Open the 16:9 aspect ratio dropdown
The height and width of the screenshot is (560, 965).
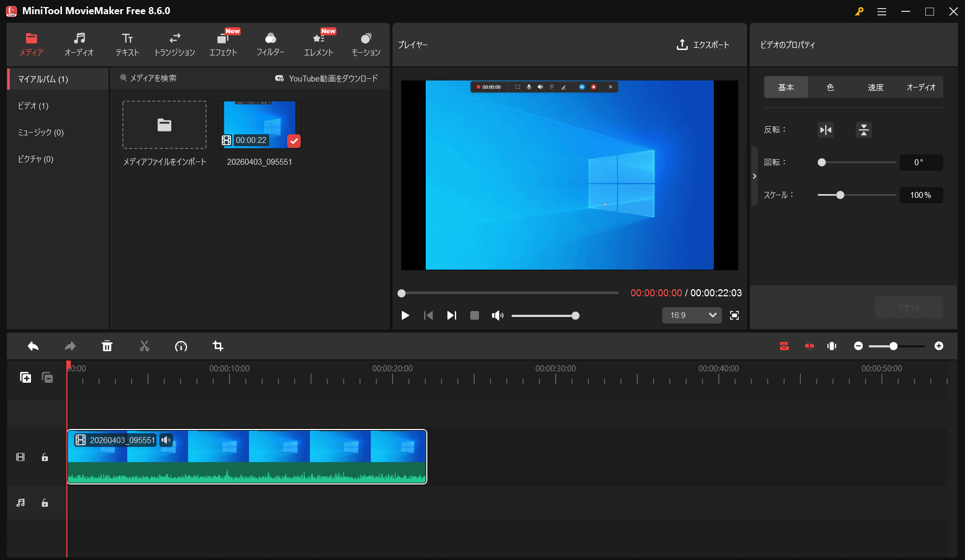691,315
